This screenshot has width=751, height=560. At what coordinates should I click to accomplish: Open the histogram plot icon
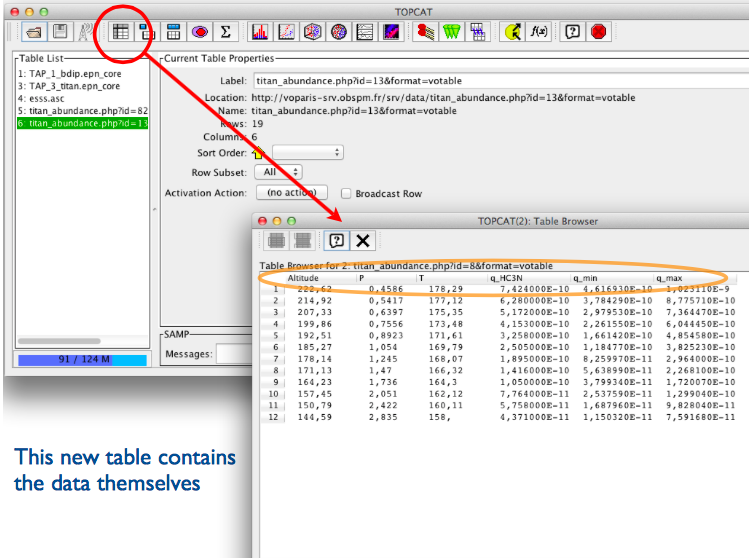pos(260,32)
